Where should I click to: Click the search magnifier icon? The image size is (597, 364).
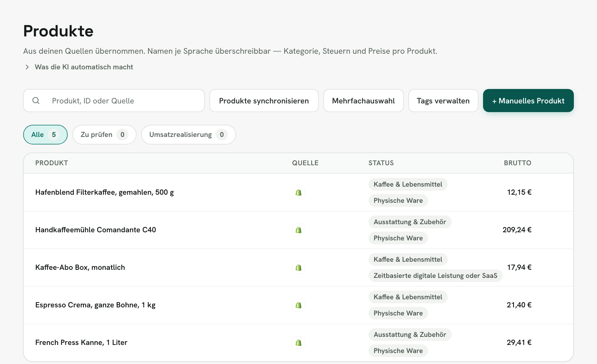tap(36, 101)
